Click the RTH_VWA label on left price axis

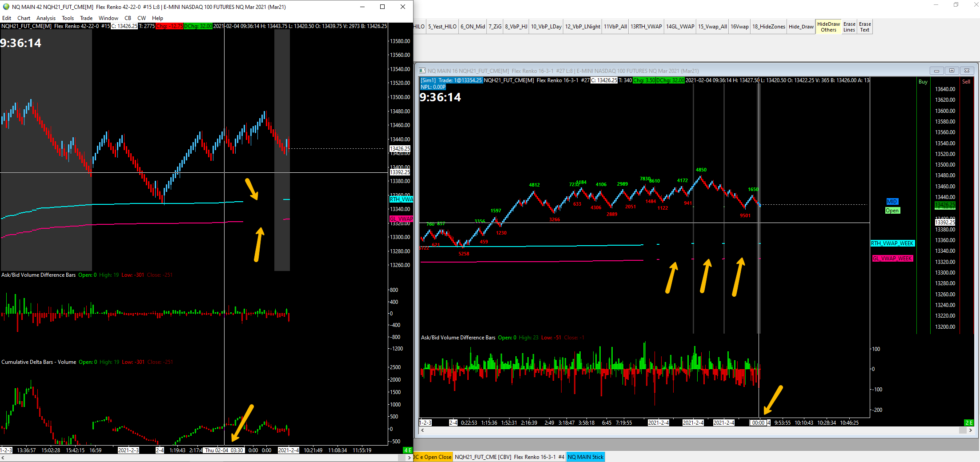pyautogui.click(x=401, y=199)
